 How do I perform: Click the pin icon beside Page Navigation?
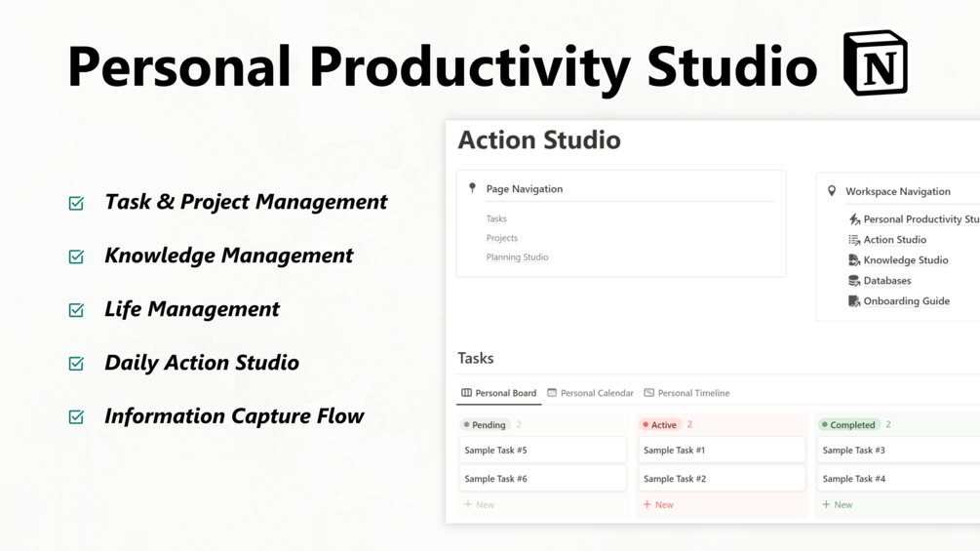473,188
